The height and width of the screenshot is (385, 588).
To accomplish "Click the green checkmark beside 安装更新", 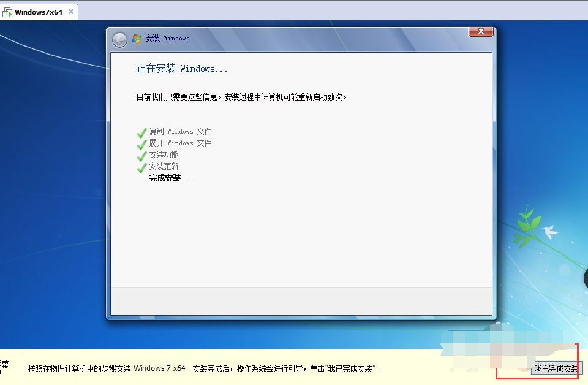I will click(141, 166).
